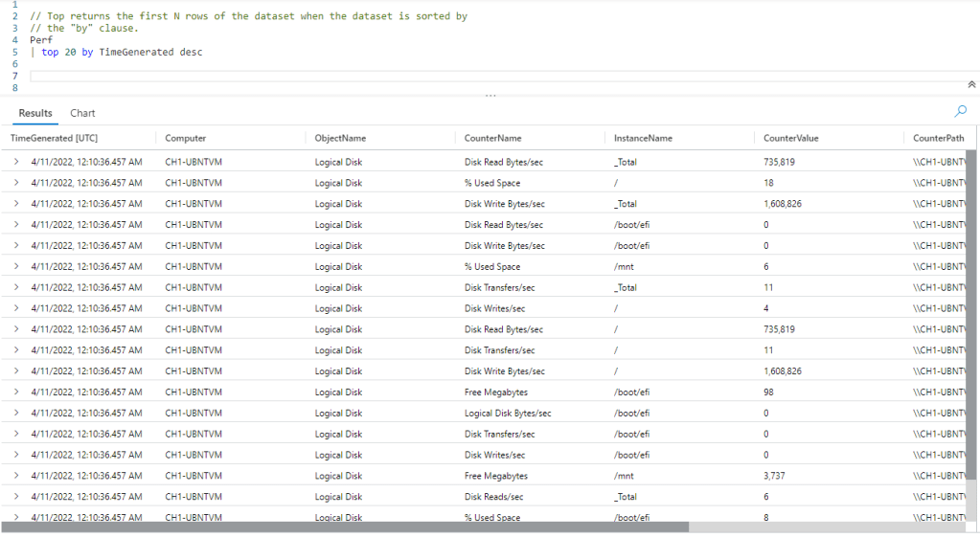Screen dimensions: 980x538
Task: Click the Computer column header
Action: [x=185, y=138]
